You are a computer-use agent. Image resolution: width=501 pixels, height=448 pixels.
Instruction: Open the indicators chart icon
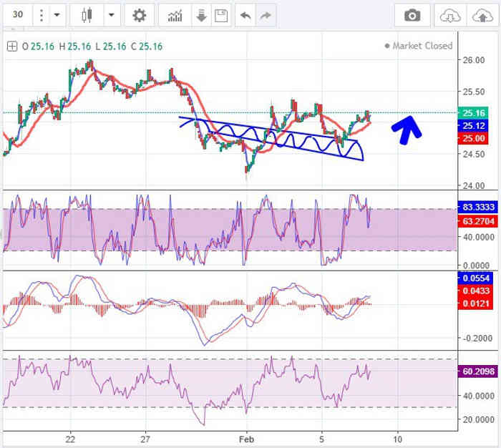click(174, 15)
